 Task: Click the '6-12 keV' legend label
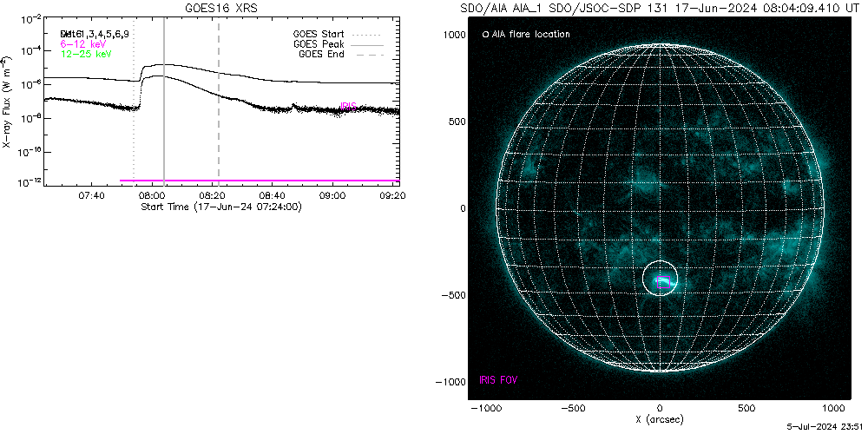(x=83, y=43)
